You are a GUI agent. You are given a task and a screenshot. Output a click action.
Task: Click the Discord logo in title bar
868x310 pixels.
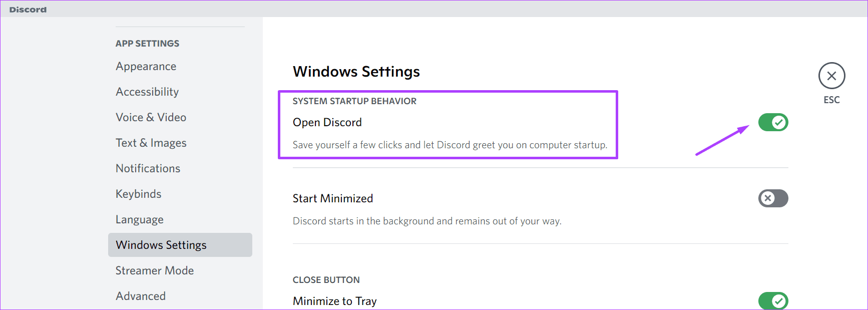(x=28, y=10)
